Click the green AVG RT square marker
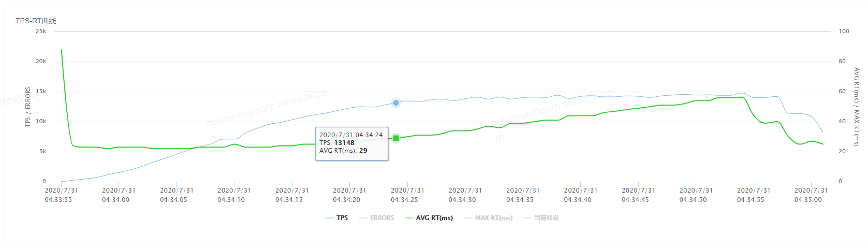The height and width of the screenshot is (248, 868). point(396,138)
